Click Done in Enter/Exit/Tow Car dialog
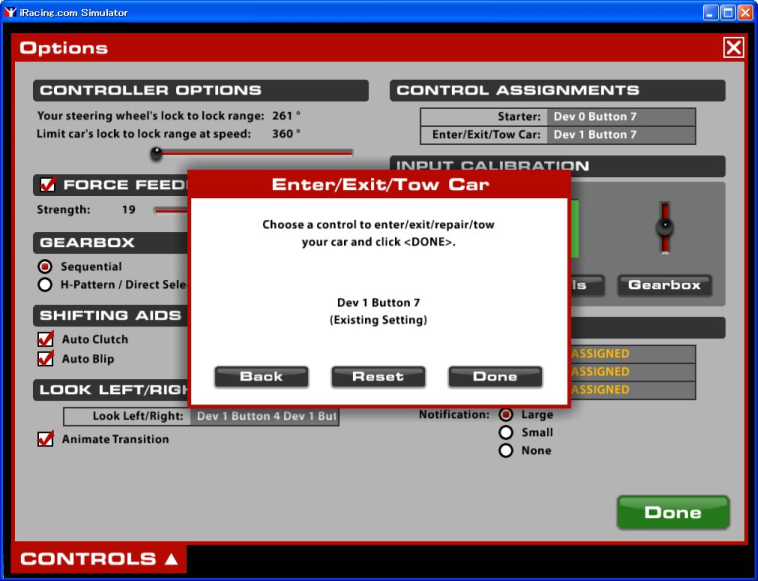The image size is (758, 581). 495,377
